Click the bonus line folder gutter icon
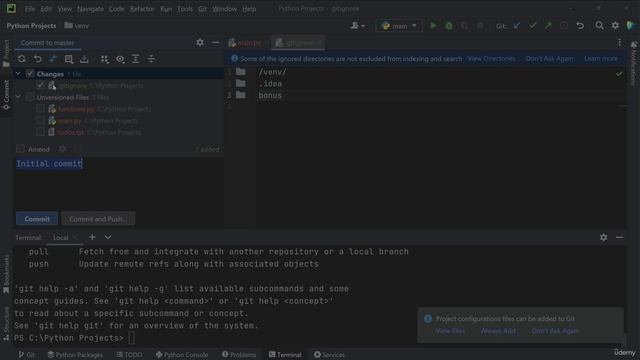The image size is (640, 360). 241,95
